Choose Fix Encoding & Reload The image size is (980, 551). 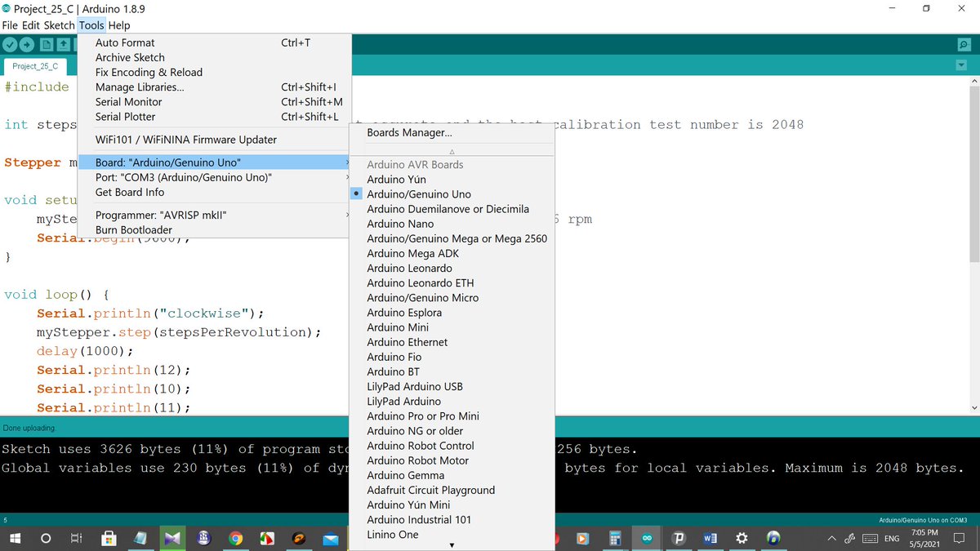(x=215, y=72)
